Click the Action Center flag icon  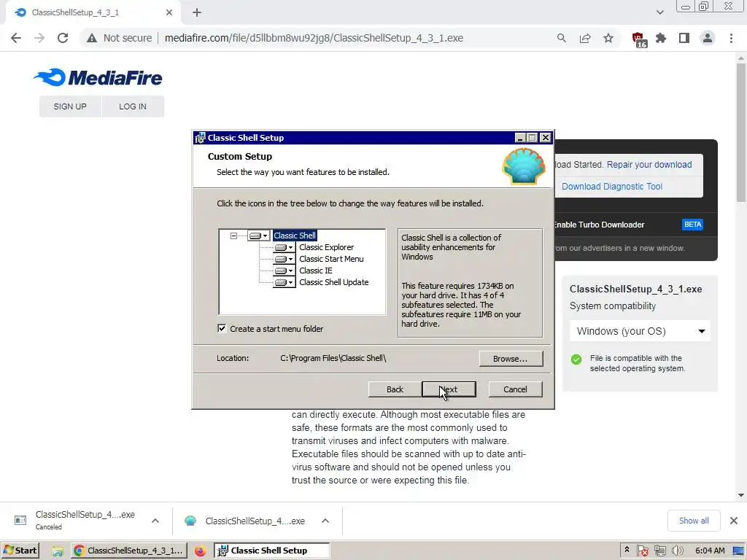tap(643, 551)
